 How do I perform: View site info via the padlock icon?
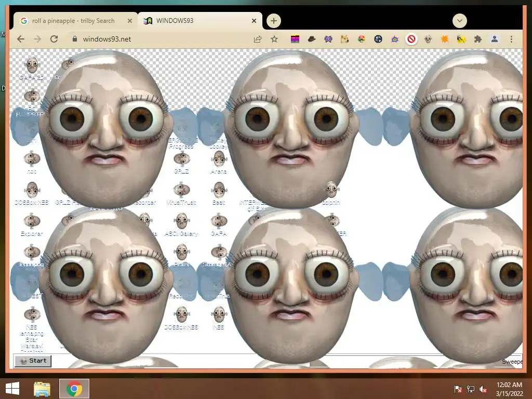pos(75,39)
